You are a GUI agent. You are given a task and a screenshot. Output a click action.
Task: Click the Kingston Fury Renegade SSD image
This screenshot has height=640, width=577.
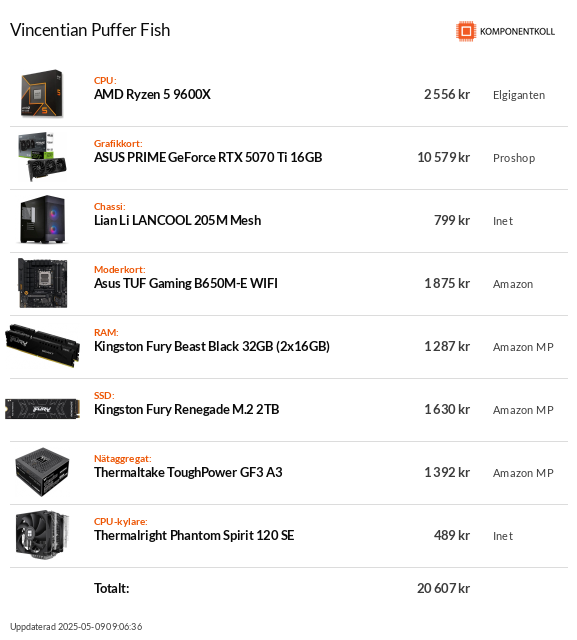(x=42, y=409)
